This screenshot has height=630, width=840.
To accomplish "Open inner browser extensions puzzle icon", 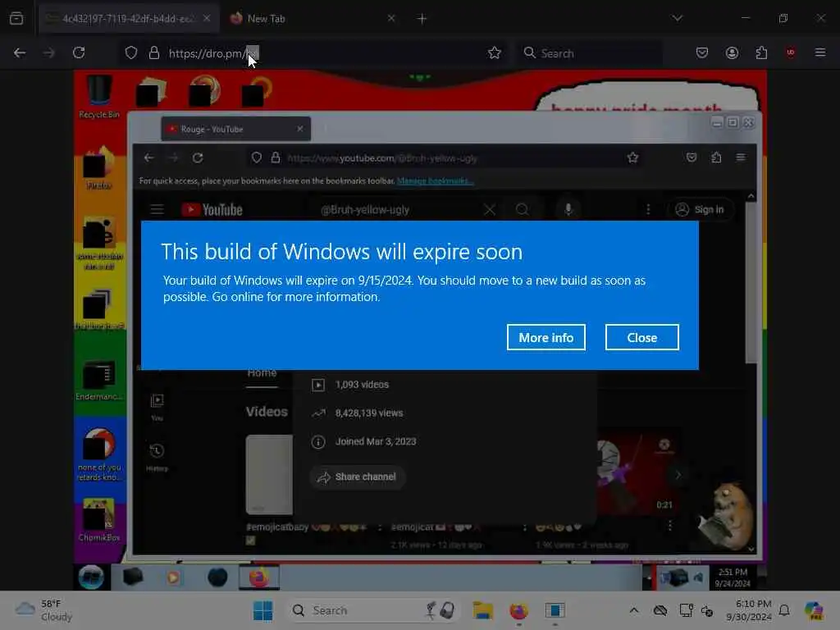I will [716, 157].
